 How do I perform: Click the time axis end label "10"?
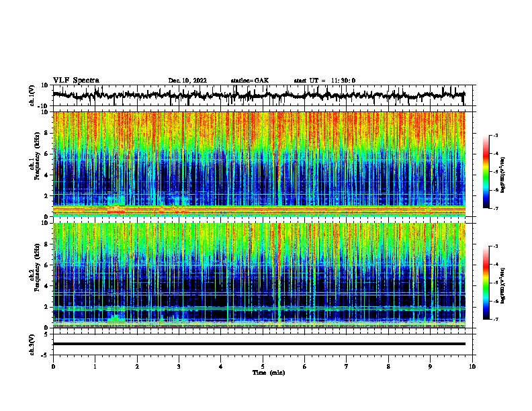[x=472, y=367]
